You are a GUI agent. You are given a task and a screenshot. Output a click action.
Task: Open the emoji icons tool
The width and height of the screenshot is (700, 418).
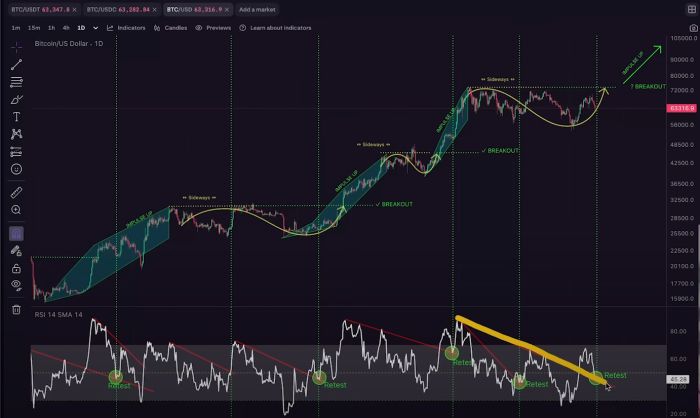(16, 169)
